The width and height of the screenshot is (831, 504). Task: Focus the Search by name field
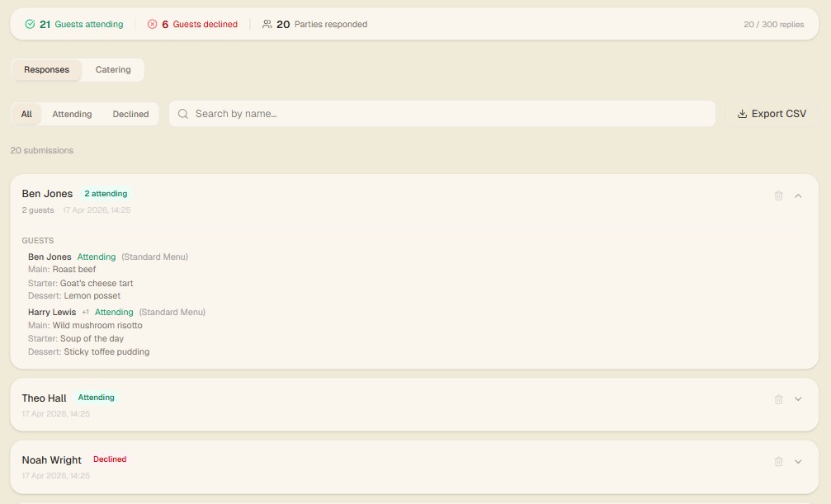446,114
